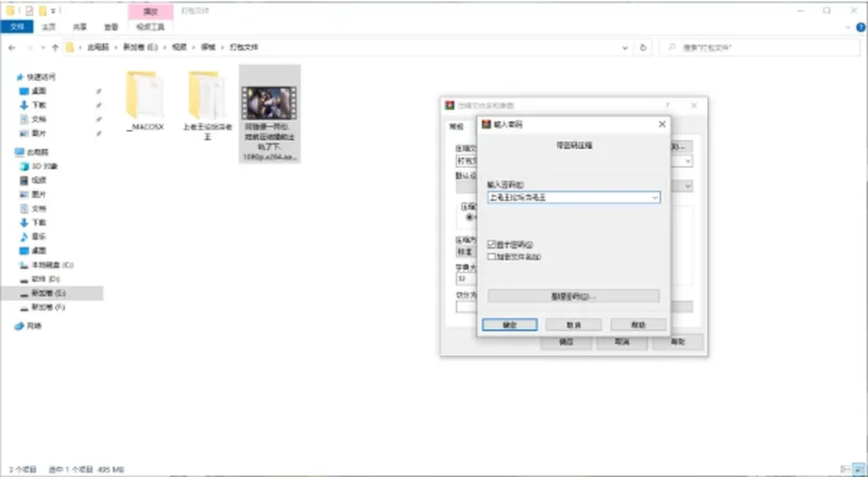Image resolution: width=868 pixels, height=477 pixels.
Task: Go back with the Explorer back arrow
Action: (12, 48)
